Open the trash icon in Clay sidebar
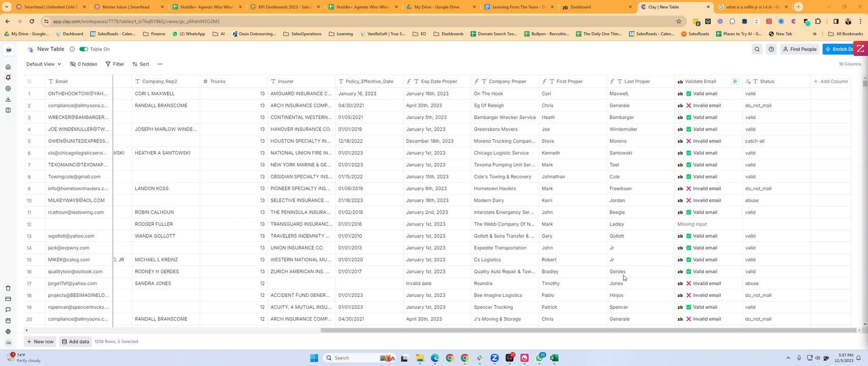The width and height of the screenshot is (868, 366). pyautogui.click(x=8, y=288)
